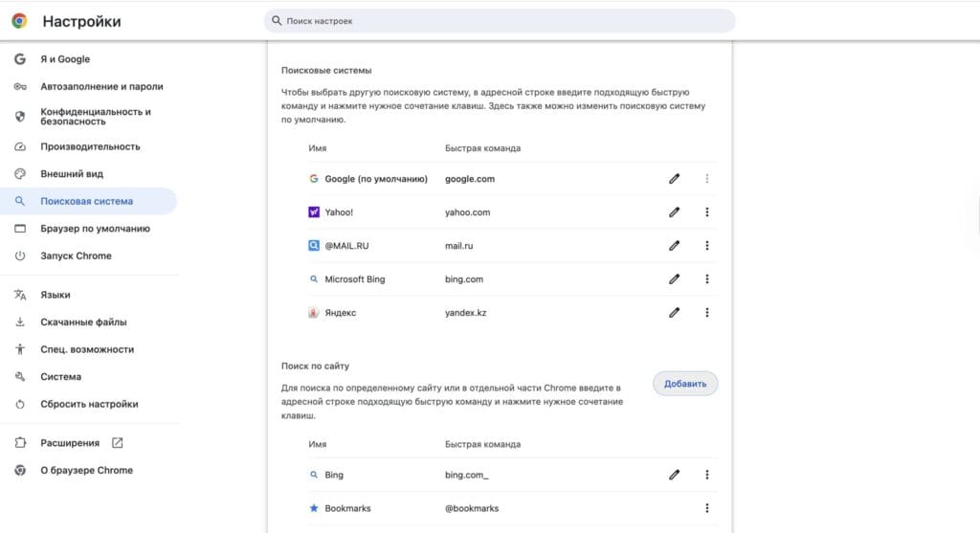Click the pencil icon for Microsoft Bing
980x533 pixels.
[674, 279]
